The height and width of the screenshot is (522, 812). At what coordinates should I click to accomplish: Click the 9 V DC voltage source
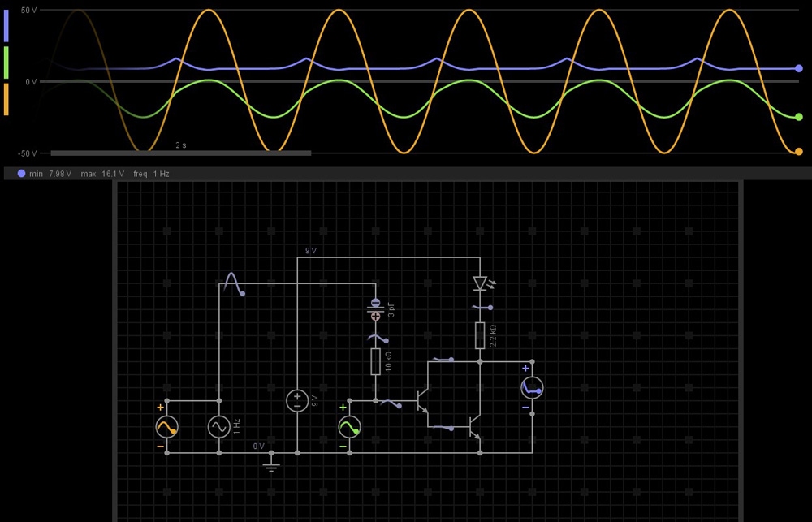pyautogui.click(x=297, y=400)
